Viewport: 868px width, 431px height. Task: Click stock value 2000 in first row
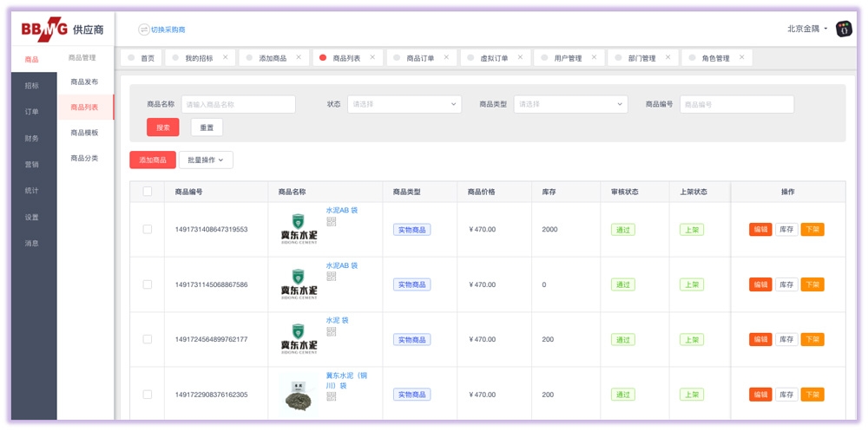pos(549,229)
